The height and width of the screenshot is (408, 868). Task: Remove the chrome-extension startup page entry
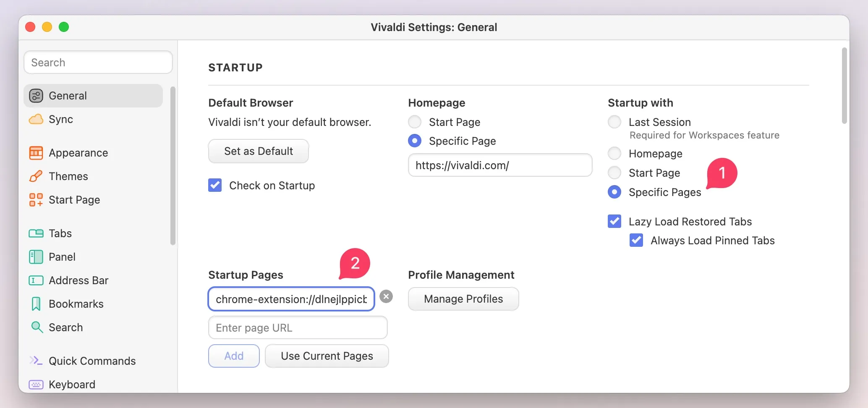[386, 296]
